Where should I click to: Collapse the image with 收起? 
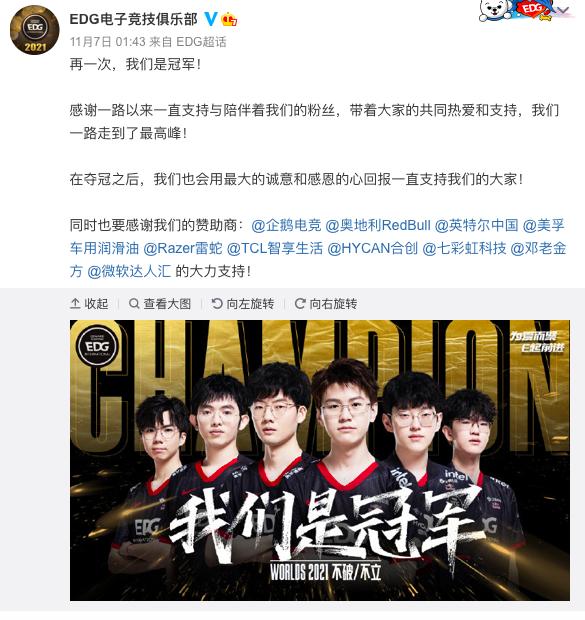[89, 304]
